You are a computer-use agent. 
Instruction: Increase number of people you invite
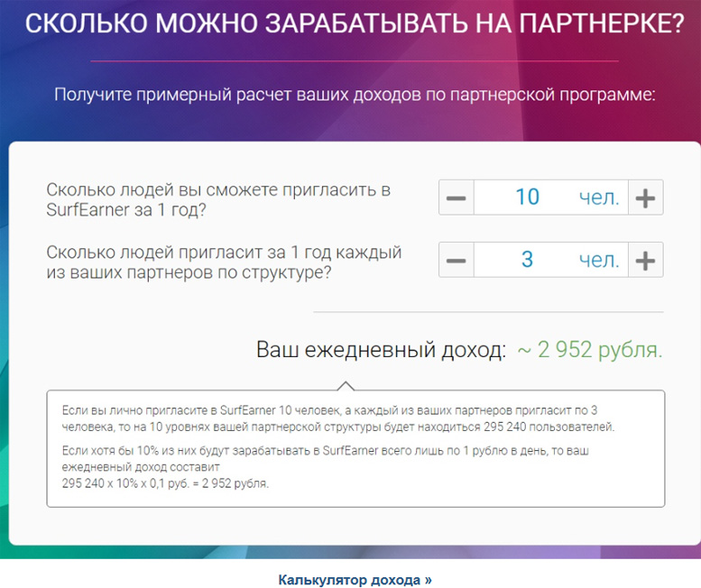click(646, 198)
